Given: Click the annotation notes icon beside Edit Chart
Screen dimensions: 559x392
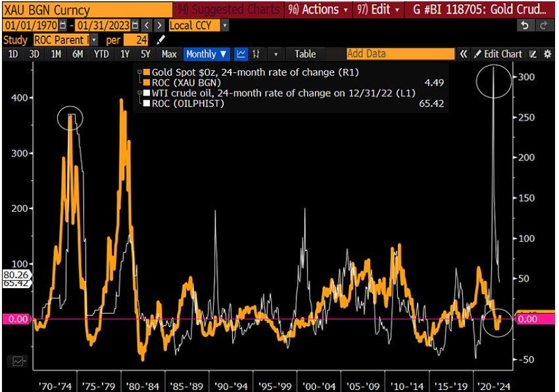Looking at the screenshot, I should coord(534,54).
